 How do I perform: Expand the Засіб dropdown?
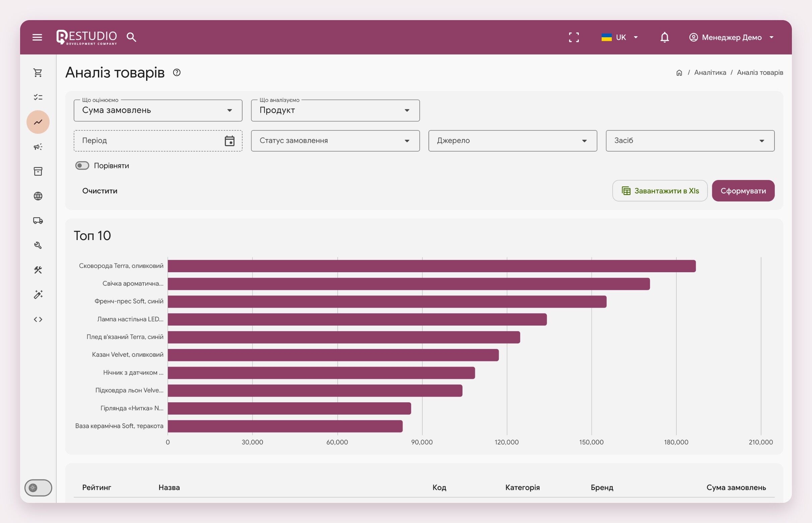click(690, 140)
